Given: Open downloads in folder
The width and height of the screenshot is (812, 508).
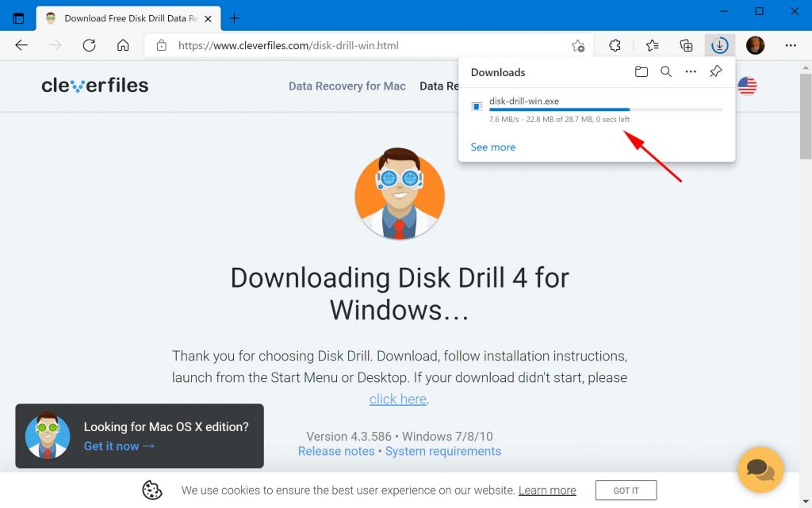Looking at the screenshot, I should [x=642, y=71].
